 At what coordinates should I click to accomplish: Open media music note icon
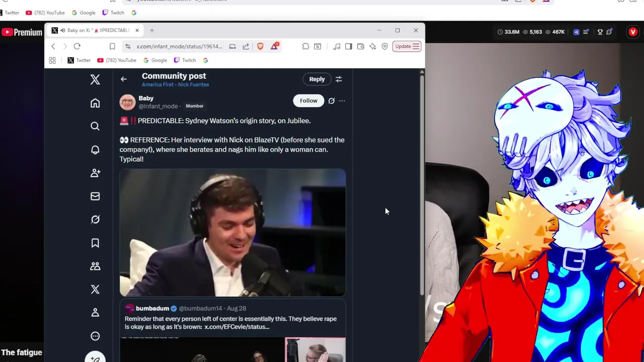(x=337, y=46)
